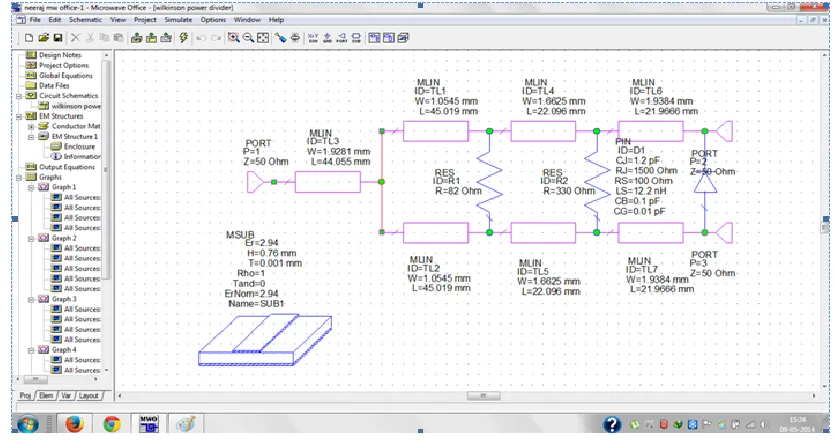Click the Redo arrow icon
Screen dimensions: 834x440
(216, 38)
